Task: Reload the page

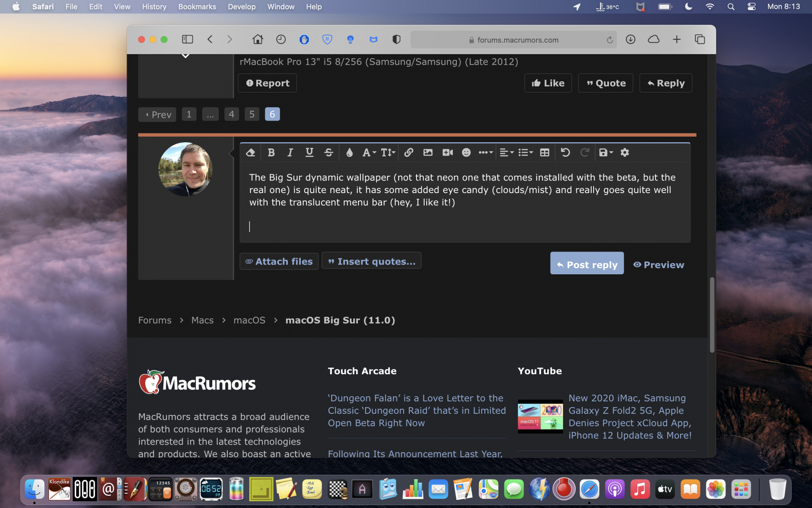Action: 609,40
